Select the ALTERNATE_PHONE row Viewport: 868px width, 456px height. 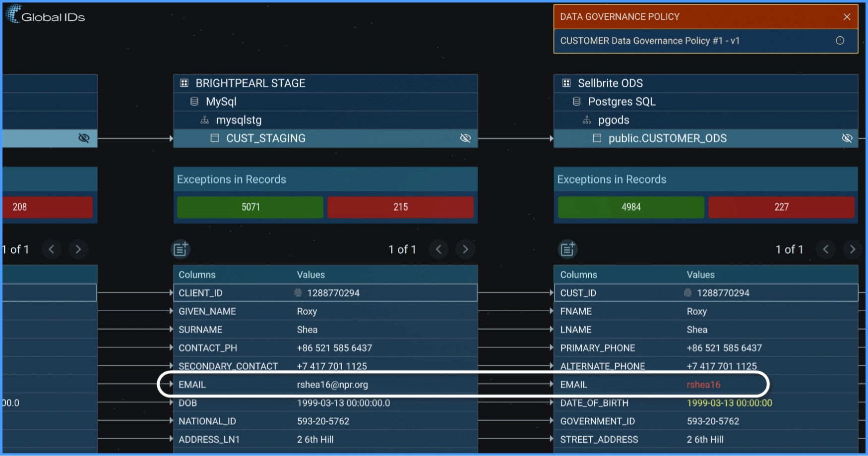tap(706, 366)
